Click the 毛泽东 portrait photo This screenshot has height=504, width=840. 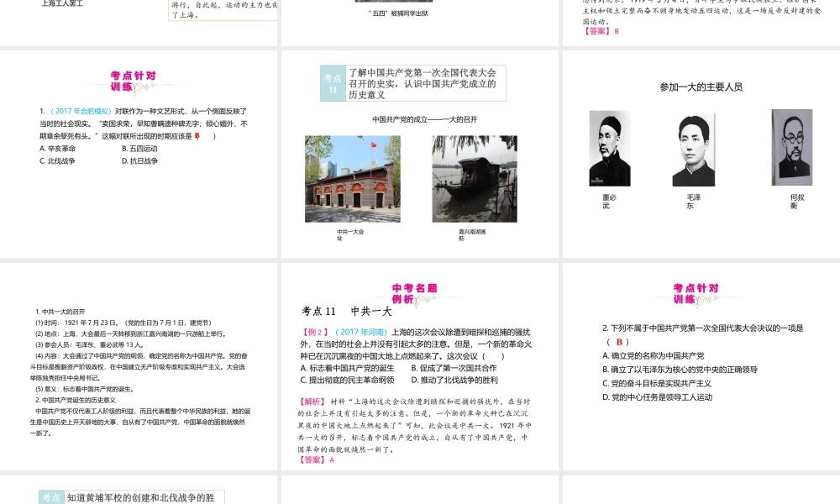tap(693, 150)
